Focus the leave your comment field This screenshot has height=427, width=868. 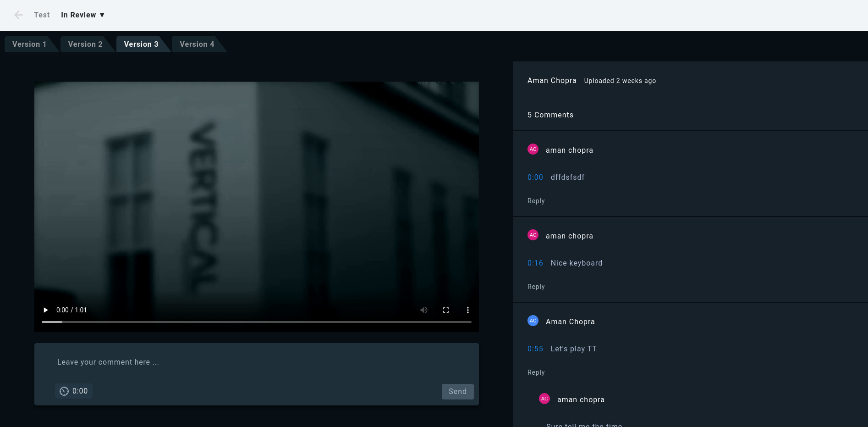coord(257,362)
